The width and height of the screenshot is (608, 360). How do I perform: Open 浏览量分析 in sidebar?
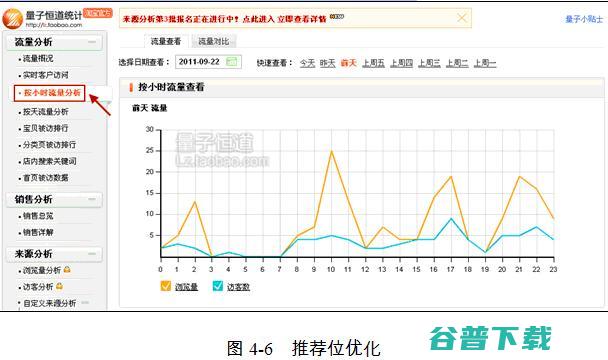click(41, 270)
